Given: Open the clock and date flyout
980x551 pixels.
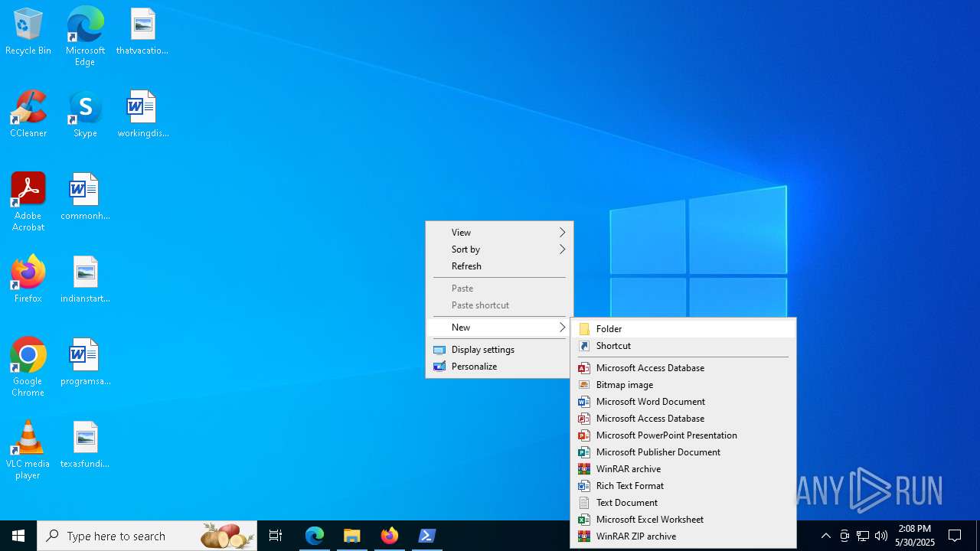Looking at the screenshot, I should pyautogui.click(x=915, y=536).
